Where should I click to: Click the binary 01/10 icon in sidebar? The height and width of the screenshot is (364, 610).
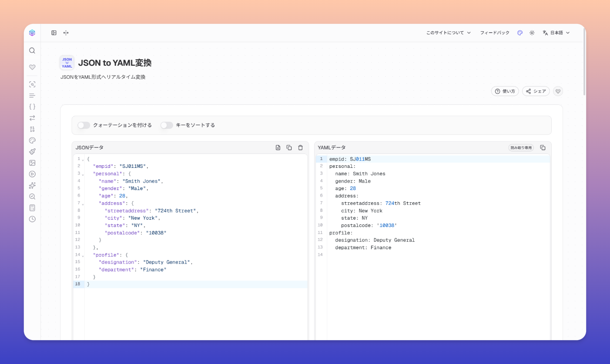pos(32,129)
